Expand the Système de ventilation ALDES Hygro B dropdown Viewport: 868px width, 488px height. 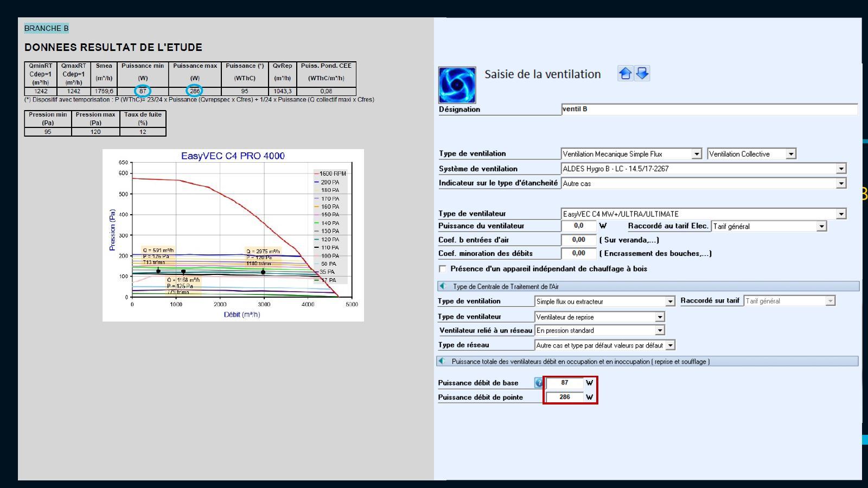841,169
